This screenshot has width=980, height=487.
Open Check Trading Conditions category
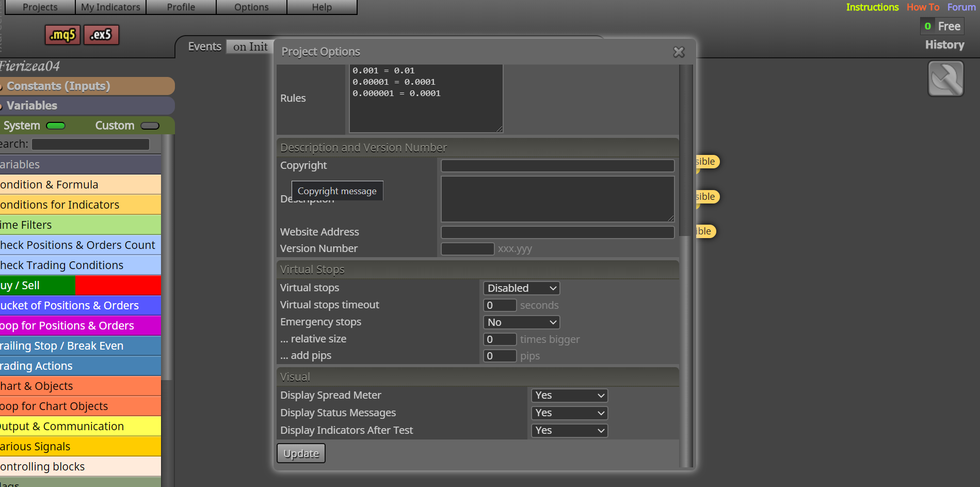[81, 265]
